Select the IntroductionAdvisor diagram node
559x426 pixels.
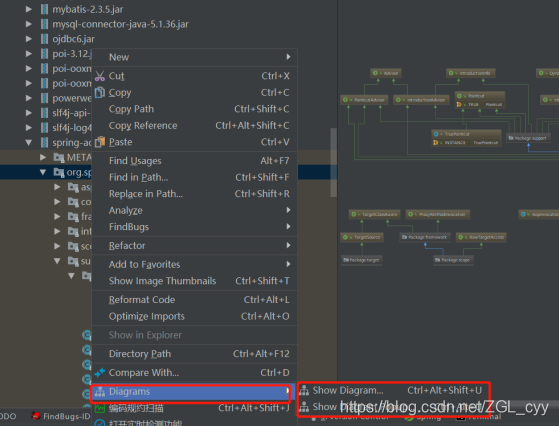(x=421, y=100)
